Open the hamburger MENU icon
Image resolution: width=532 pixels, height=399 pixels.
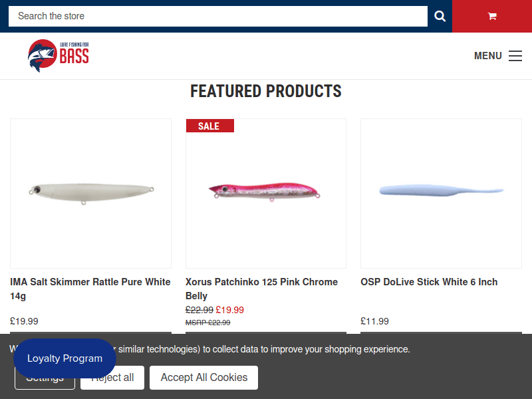click(515, 56)
